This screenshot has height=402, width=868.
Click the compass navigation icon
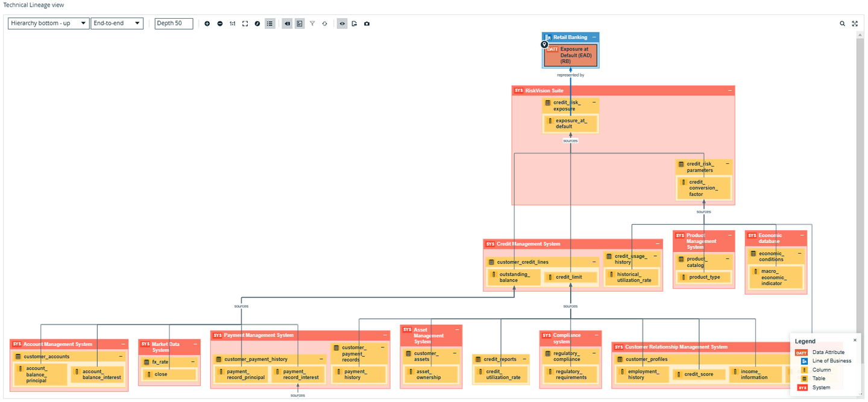tap(257, 24)
